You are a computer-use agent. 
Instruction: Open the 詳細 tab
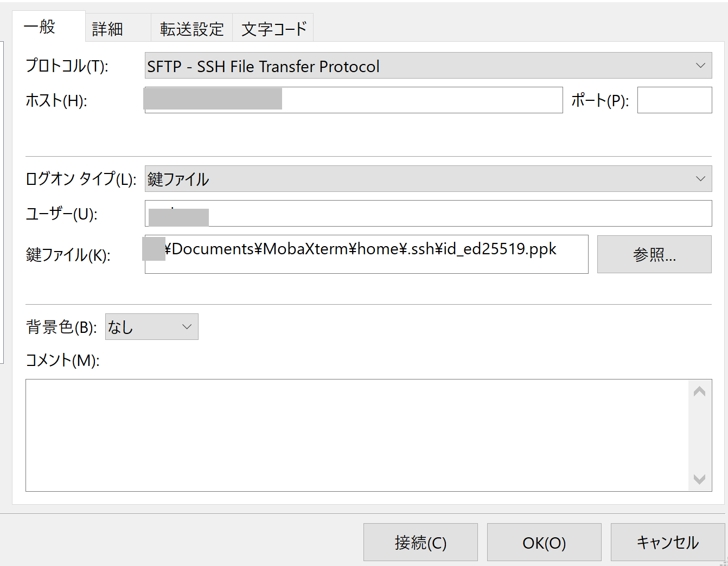118,29
